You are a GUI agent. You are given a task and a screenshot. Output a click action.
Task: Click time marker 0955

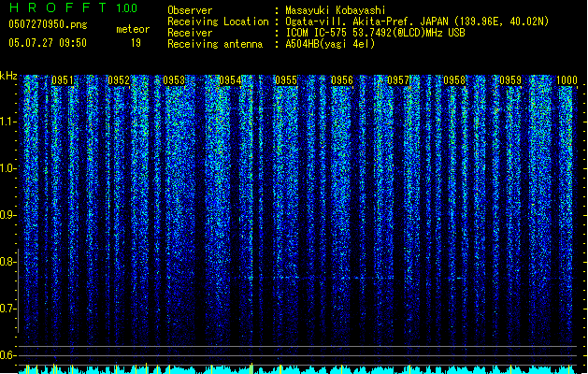286,80
